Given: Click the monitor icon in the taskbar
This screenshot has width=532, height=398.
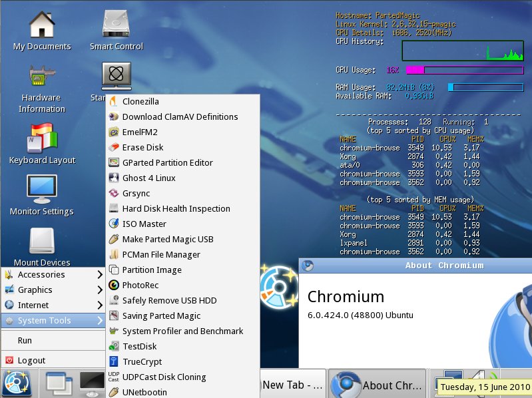Looking at the screenshot, I should [x=92, y=384].
